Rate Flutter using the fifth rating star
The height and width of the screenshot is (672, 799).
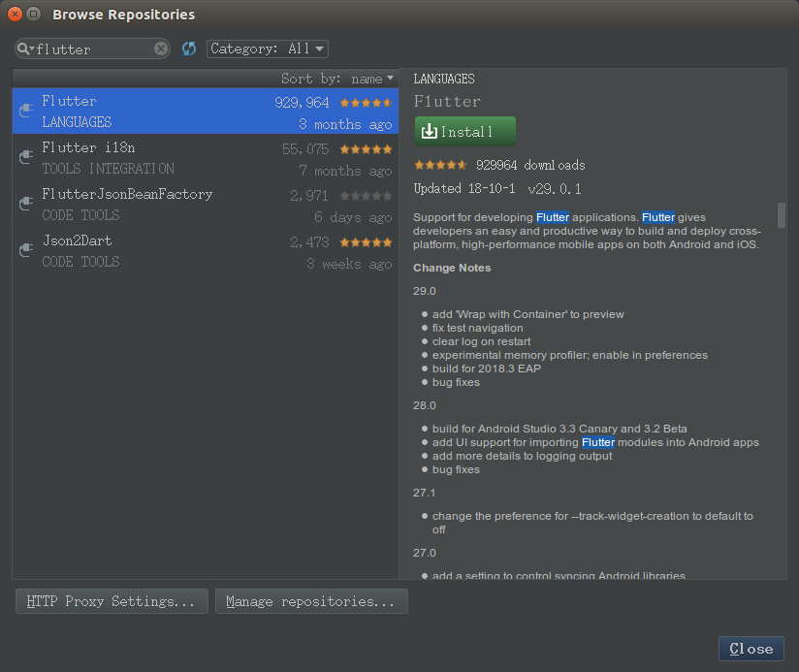463,165
